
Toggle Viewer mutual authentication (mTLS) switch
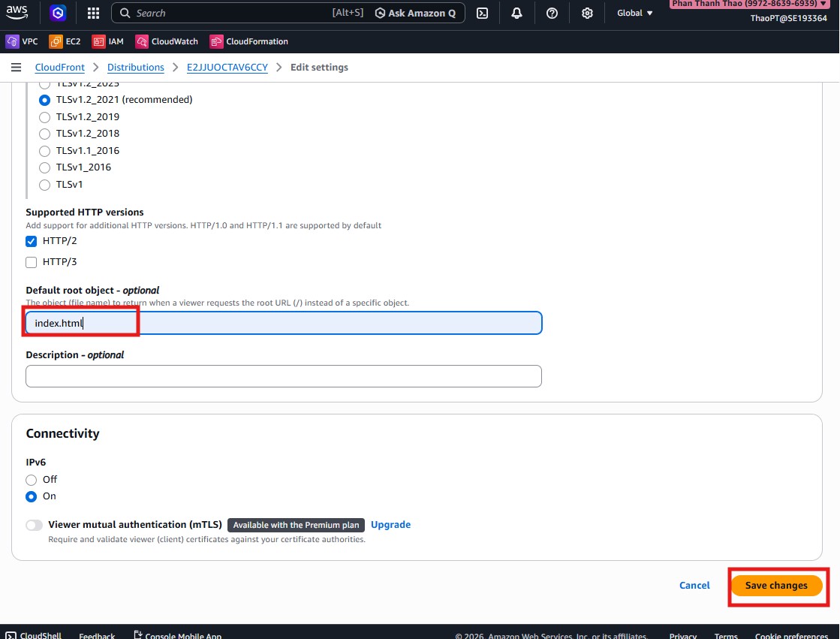point(35,525)
